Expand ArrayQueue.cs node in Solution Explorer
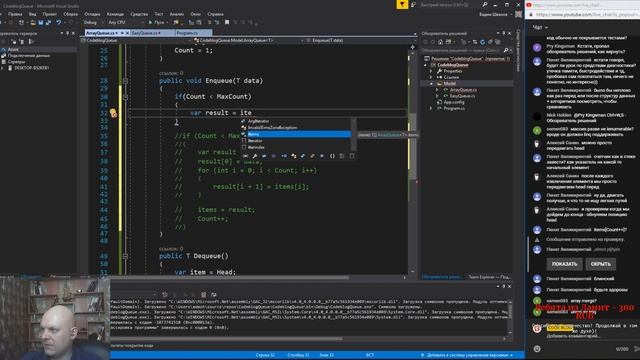The height and width of the screenshot is (360, 640). point(437,90)
